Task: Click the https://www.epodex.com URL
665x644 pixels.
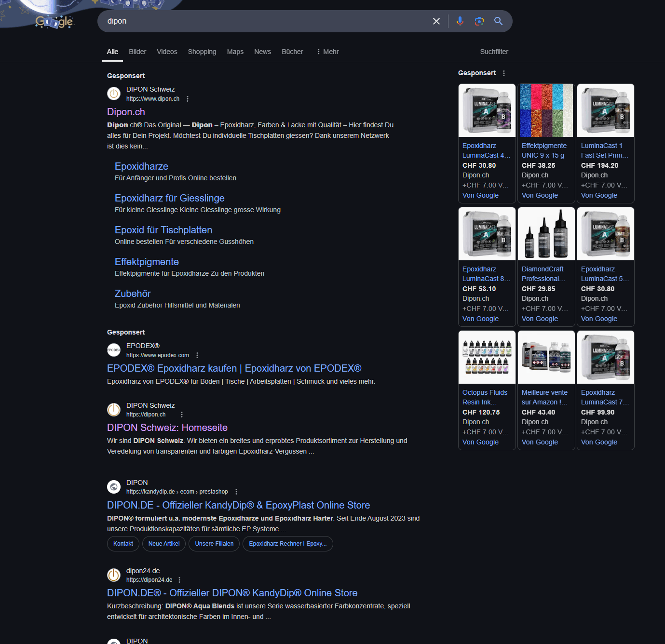Action: [x=158, y=355]
